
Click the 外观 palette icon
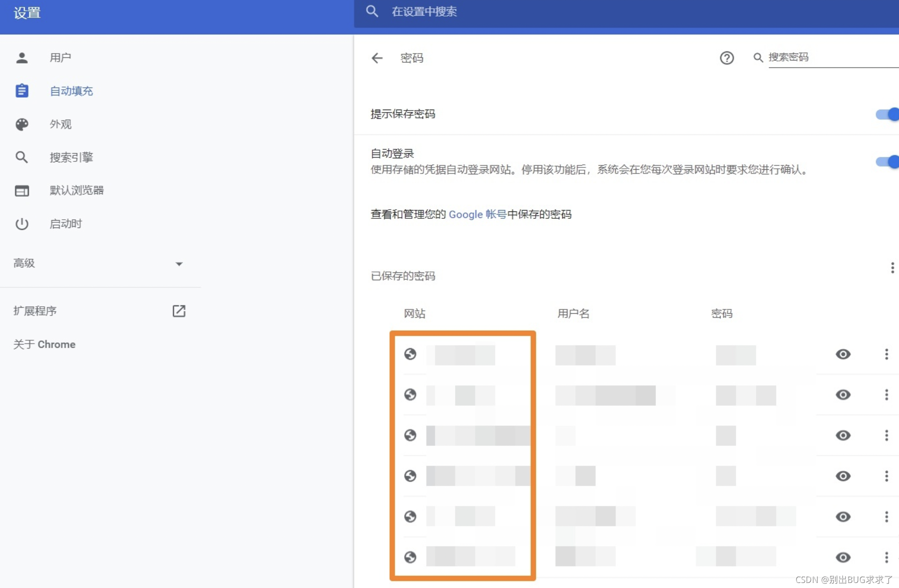(22, 124)
